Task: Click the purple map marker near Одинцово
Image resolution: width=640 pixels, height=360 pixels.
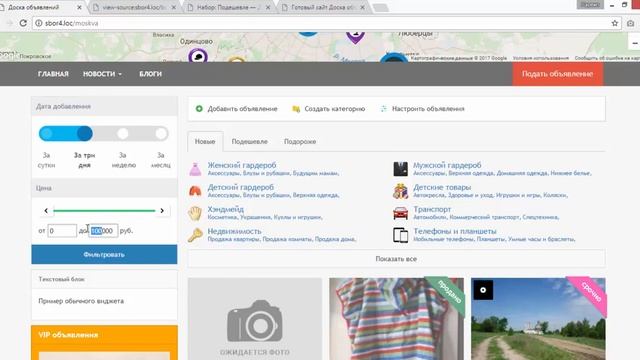Action: tap(198, 56)
